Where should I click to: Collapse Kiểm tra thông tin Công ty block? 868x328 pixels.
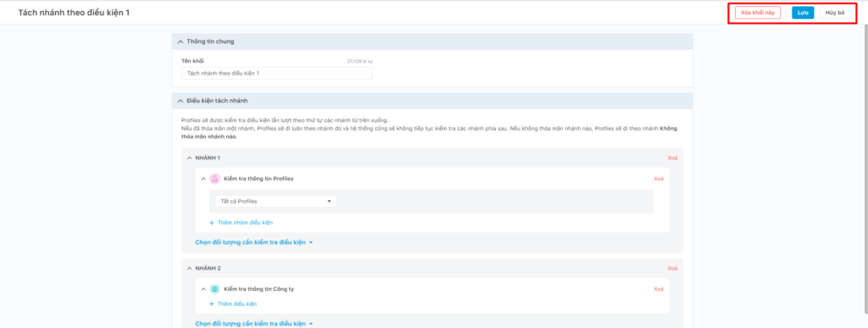coord(203,289)
